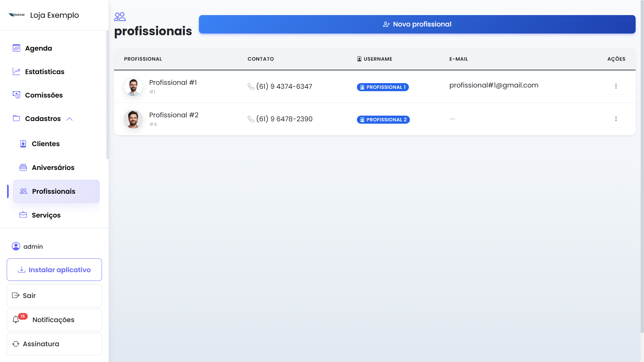Screen dimensions: 644x362
Task: Open actions menu for Profissional #2
Action: click(616, 119)
